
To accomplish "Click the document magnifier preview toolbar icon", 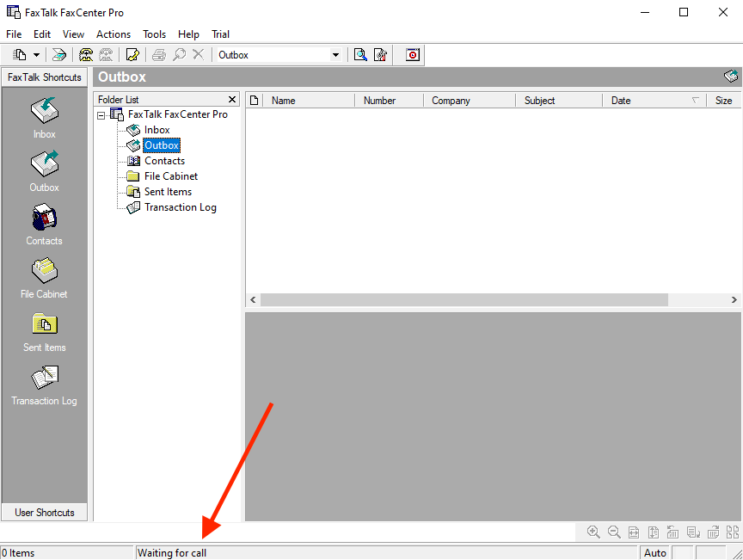I will click(x=360, y=55).
